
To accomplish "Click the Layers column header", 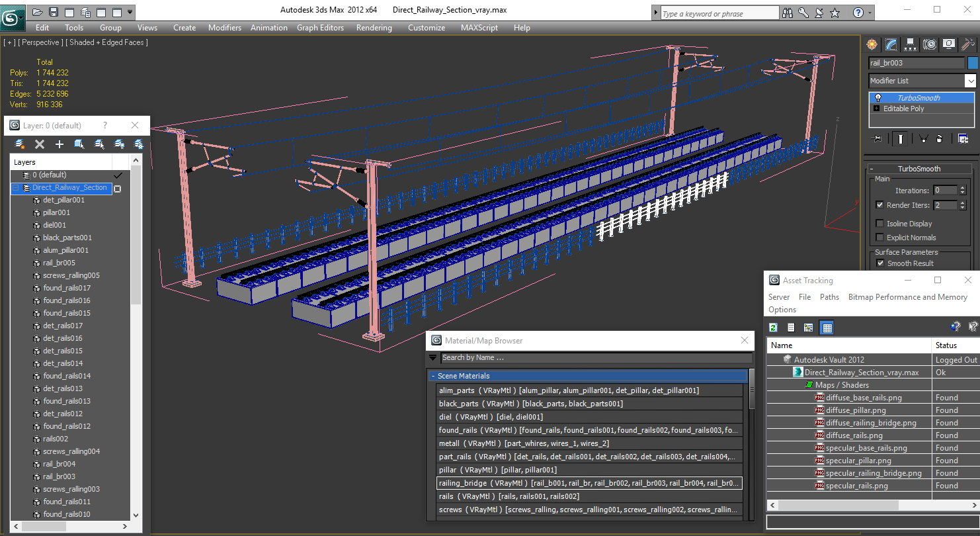I will 61,162.
